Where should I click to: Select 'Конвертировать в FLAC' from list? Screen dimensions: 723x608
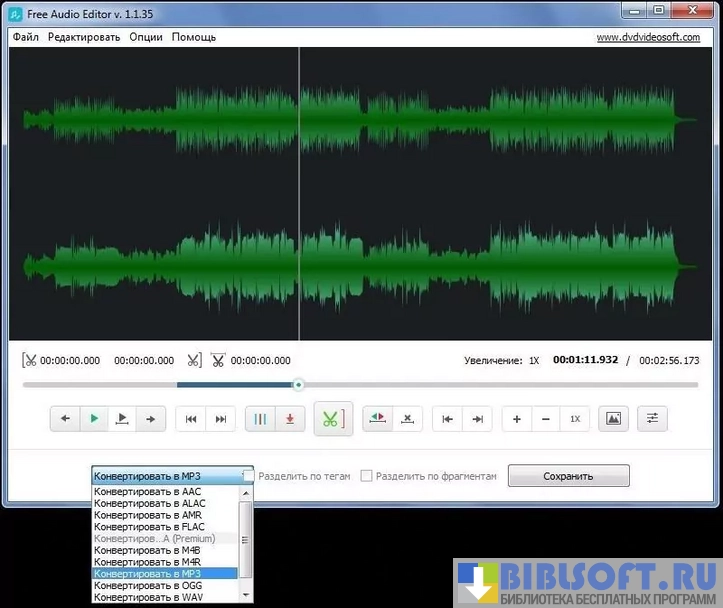pos(148,527)
